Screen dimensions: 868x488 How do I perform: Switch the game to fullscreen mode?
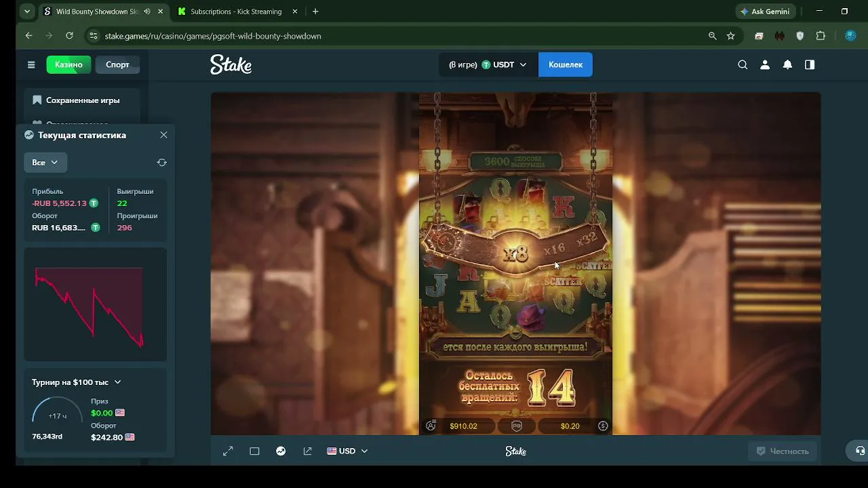coord(228,451)
